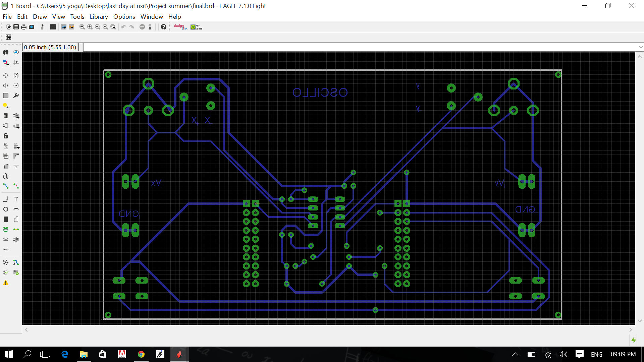Save the board file

pos(16,27)
